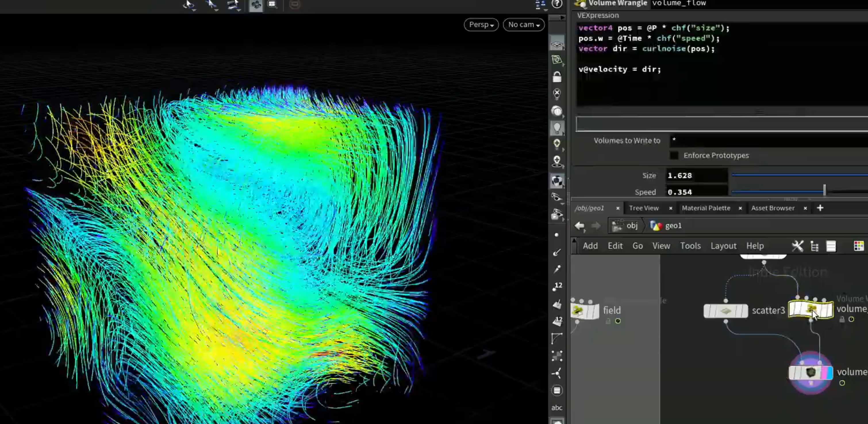
Task: Click the light bulb display option icon
Action: (x=557, y=128)
